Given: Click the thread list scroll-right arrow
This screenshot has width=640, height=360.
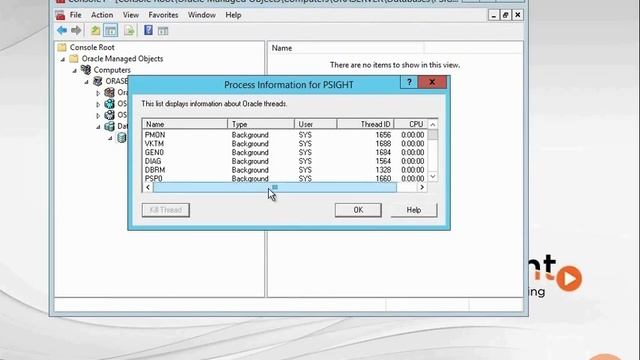Looking at the screenshot, I should (x=422, y=187).
